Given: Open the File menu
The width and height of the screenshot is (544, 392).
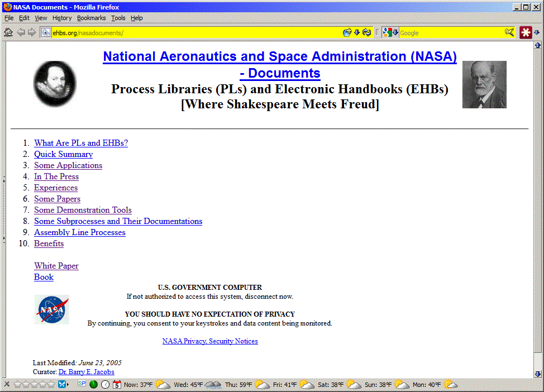Looking at the screenshot, I should click(x=9, y=18).
